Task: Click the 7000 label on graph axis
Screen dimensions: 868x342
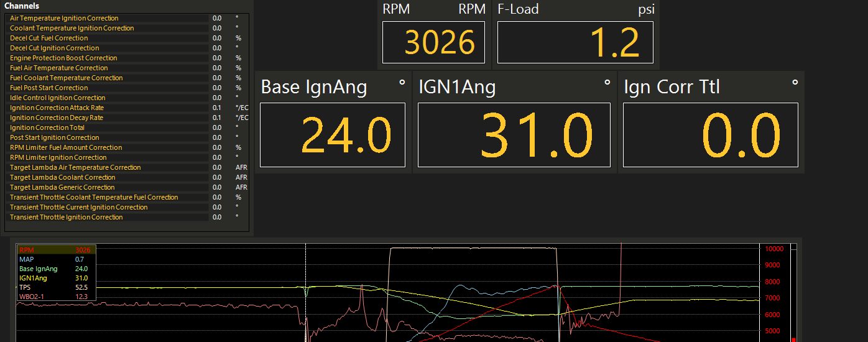Action: tap(772, 298)
